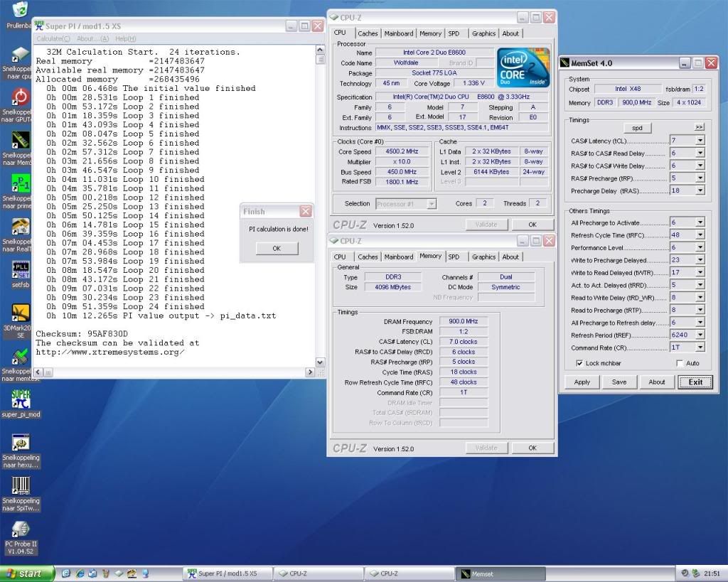The height and width of the screenshot is (582, 728).
Task: Click the Save button in MemSet
Action: coord(619,382)
